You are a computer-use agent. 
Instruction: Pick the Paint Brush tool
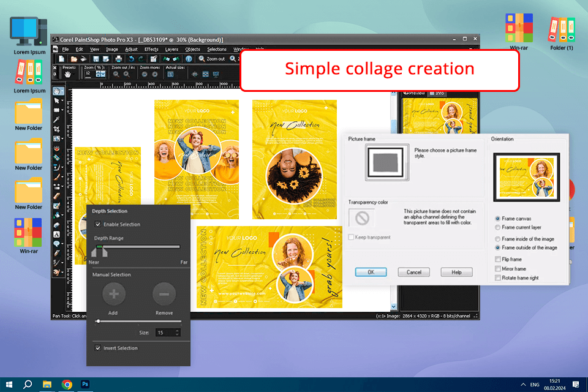(x=56, y=177)
